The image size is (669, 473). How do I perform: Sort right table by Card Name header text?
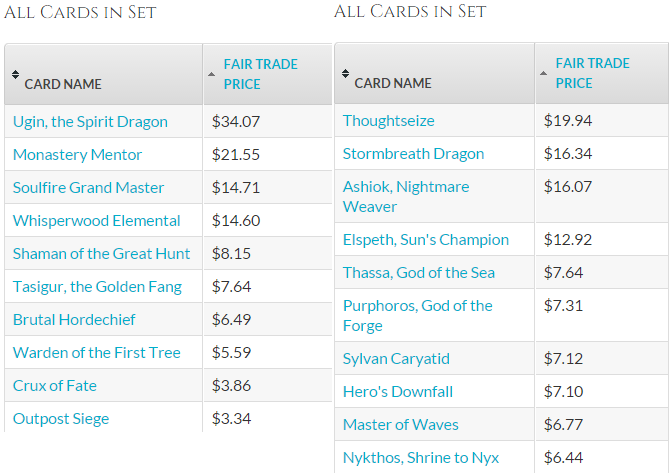pos(393,83)
